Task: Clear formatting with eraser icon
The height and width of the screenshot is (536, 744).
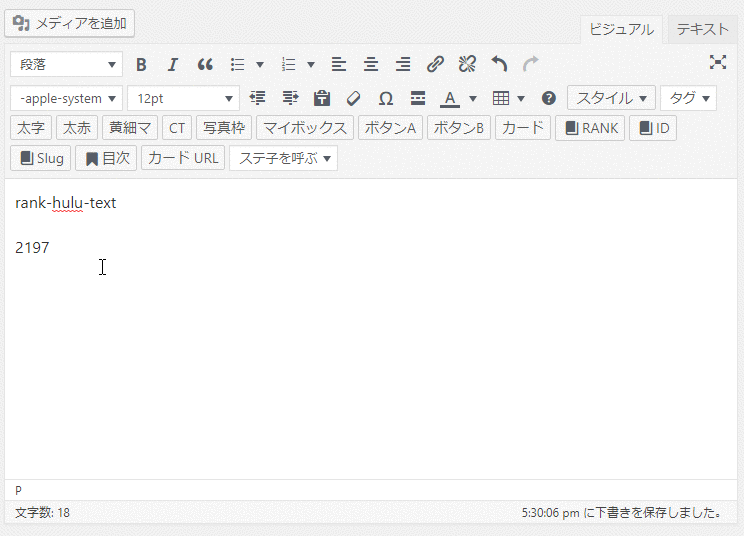Action: pyautogui.click(x=353, y=98)
